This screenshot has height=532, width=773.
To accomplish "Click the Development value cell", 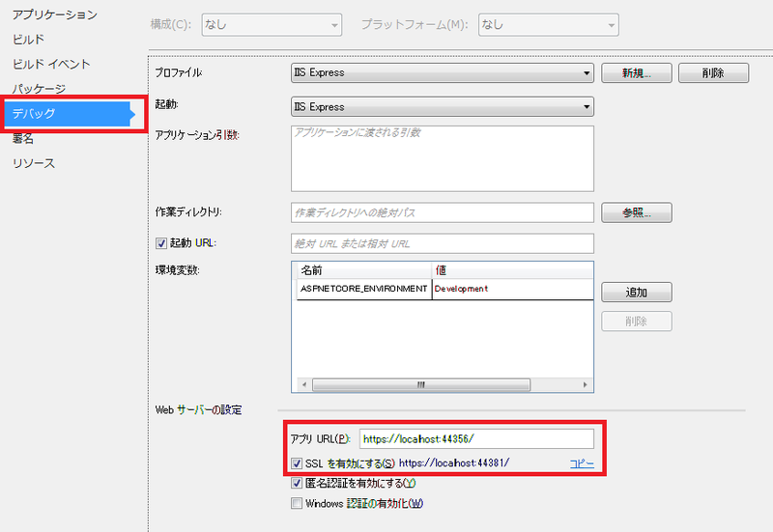I will coord(513,289).
